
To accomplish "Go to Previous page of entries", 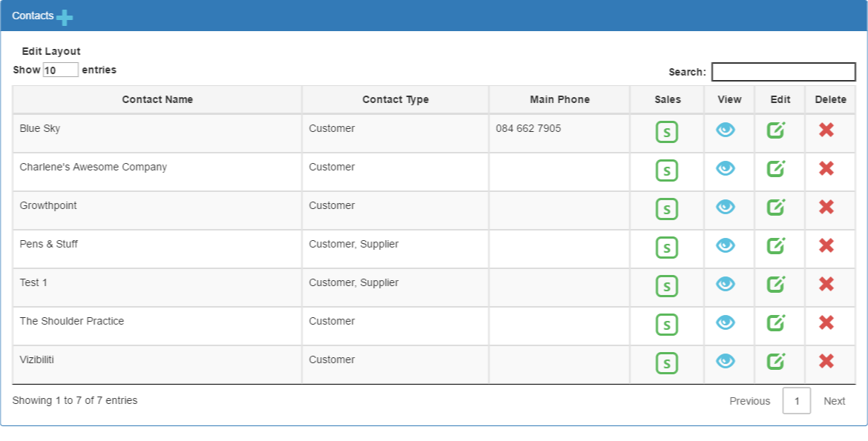I will point(749,401).
